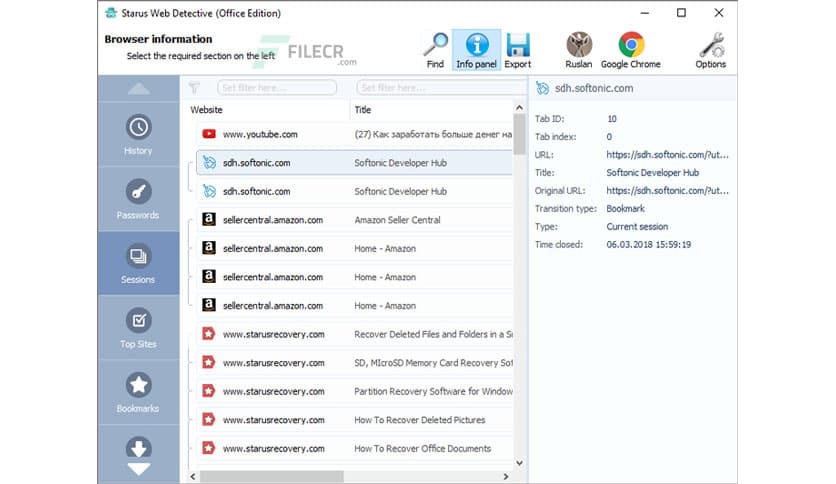Click the Time closed value 06.03.2018
The height and width of the screenshot is (484, 836).
point(648,245)
